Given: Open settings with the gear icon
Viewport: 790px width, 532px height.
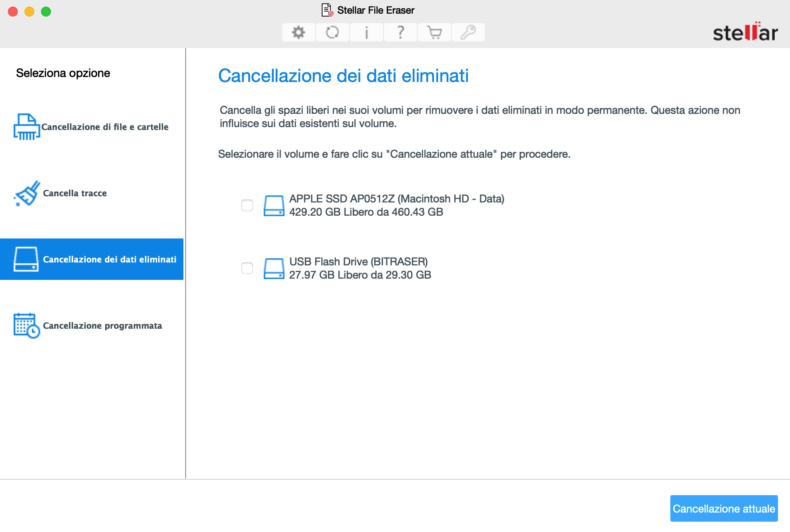Looking at the screenshot, I should click(x=299, y=32).
